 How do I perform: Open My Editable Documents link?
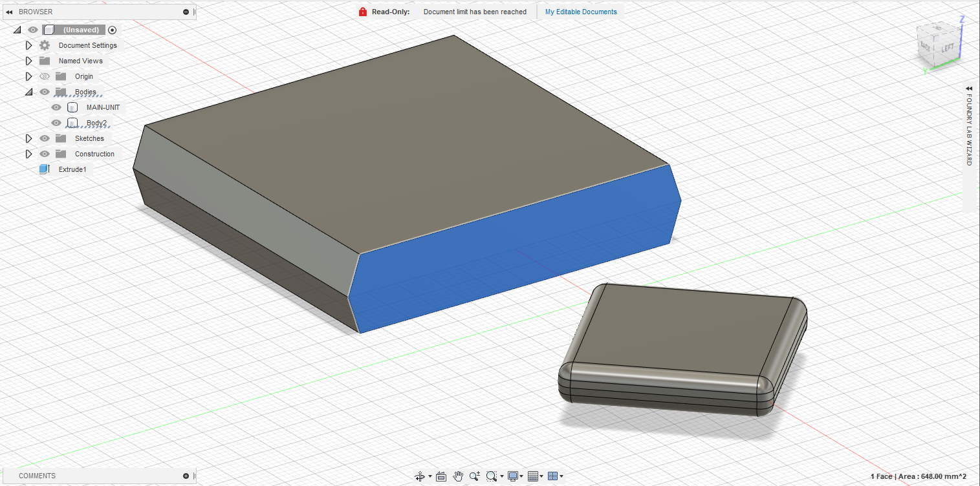click(580, 12)
